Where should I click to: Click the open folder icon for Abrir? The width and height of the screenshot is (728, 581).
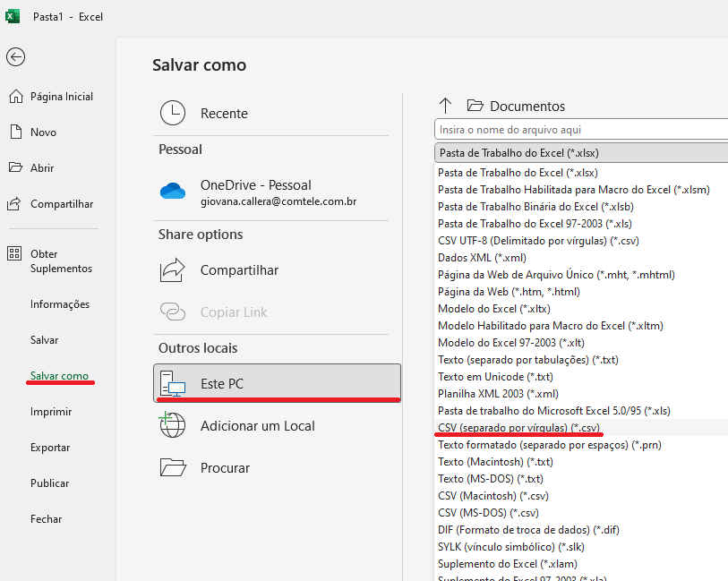pyautogui.click(x=16, y=167)
